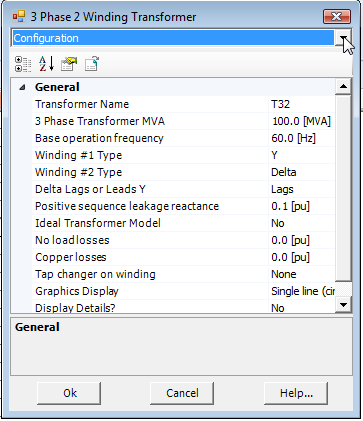This screenshot has height=421, width=363.
Task: Click the scrollbar up arrow in property grid
Action: 343,87
